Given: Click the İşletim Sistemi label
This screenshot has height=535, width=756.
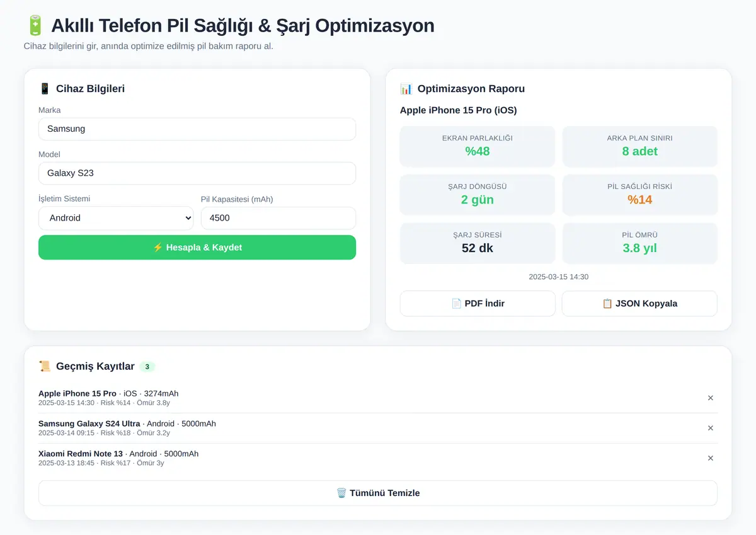Looking at the screenshot, I should [x=64, y=199].
